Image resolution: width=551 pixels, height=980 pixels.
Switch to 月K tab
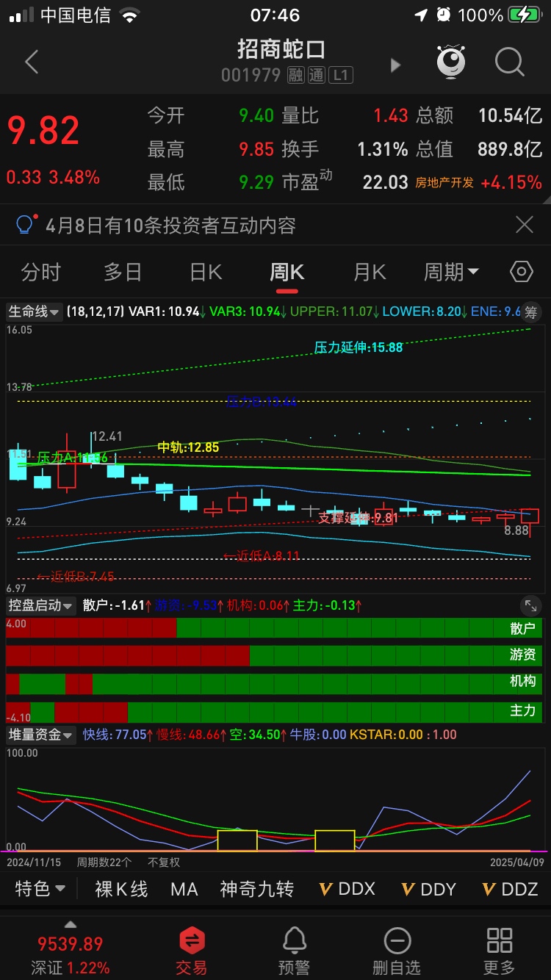370,272
